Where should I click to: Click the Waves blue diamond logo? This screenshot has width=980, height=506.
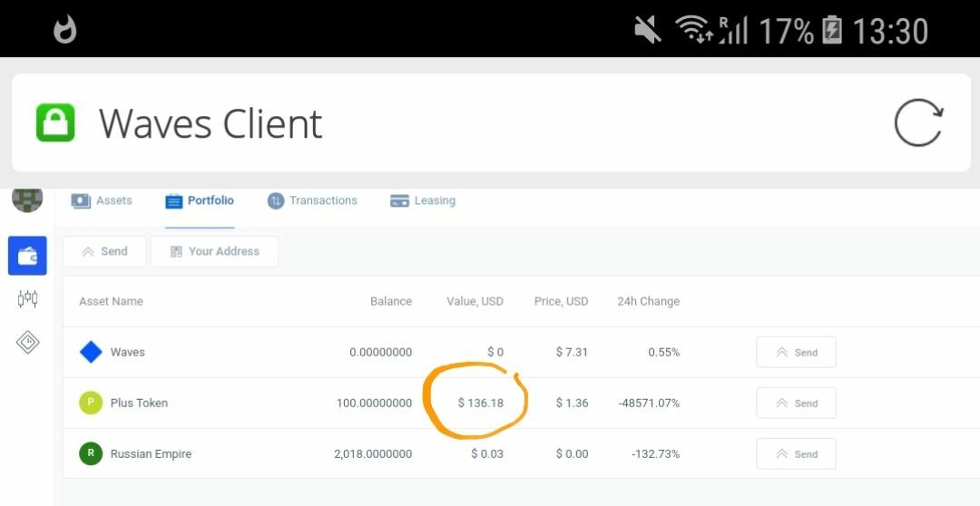coord(91,352)
